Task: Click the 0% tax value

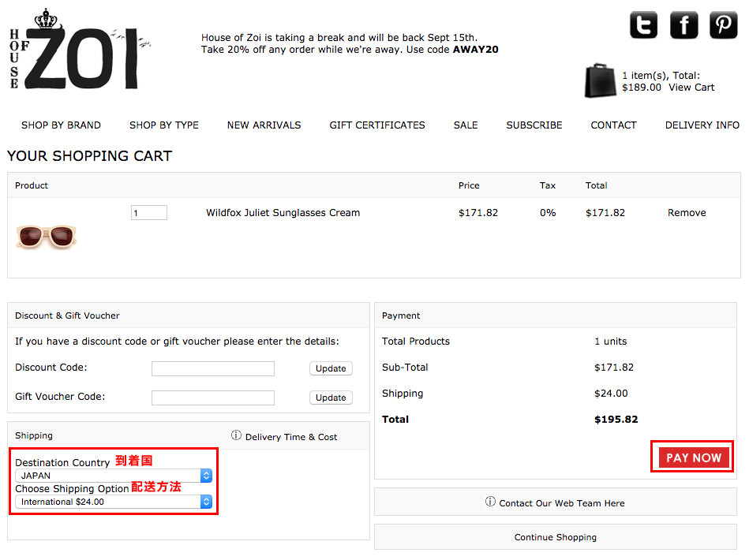Action: pos(548,213)
